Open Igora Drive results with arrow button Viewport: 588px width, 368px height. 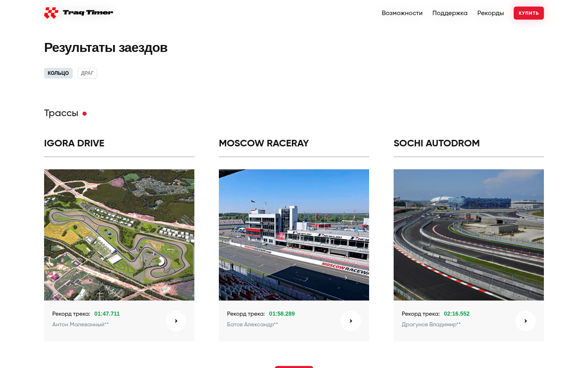pos(176,321)
